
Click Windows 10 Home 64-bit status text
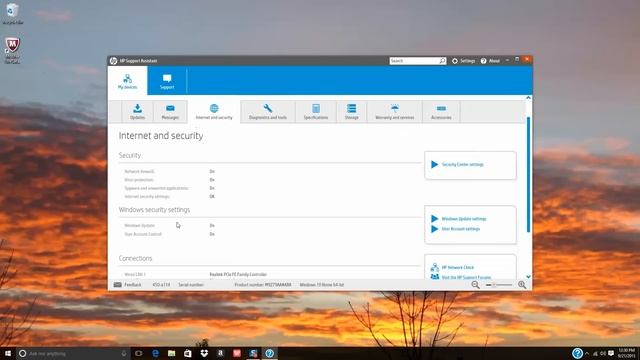click(x=322, y=284)
